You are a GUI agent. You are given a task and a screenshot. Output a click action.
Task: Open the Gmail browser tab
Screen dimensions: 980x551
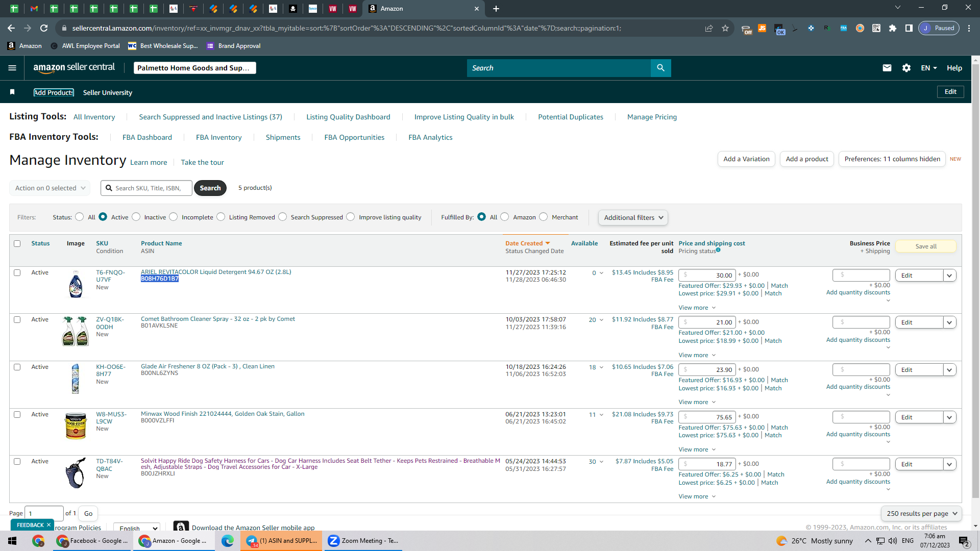click(34, 9)
